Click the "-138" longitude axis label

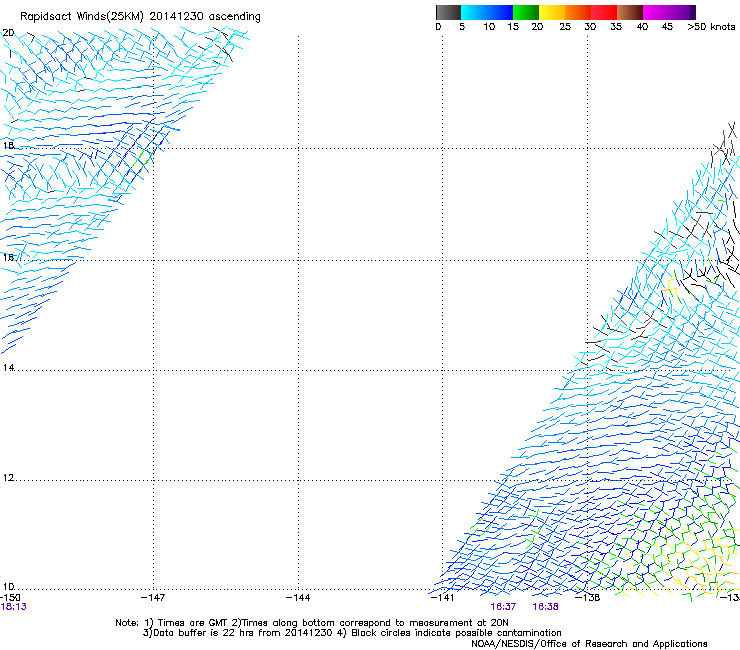587,598
